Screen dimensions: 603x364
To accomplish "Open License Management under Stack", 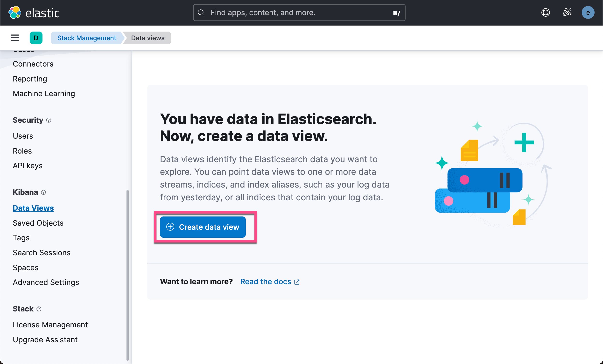I will (x=50, y=325).
